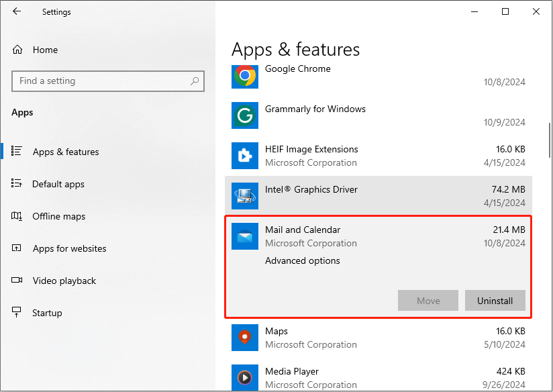Click the Apps & features page heading
The height and width of the screenshot is (392, 553).
295,50
